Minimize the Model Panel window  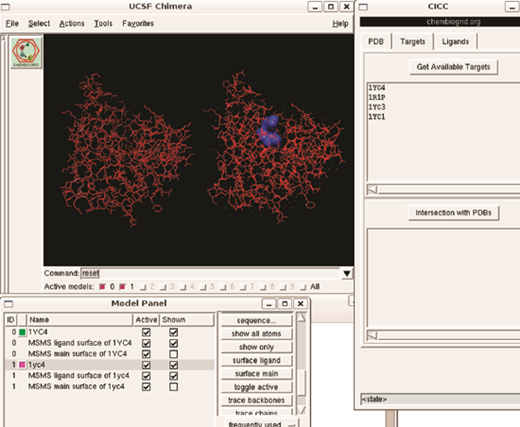[x=269, y=304]
